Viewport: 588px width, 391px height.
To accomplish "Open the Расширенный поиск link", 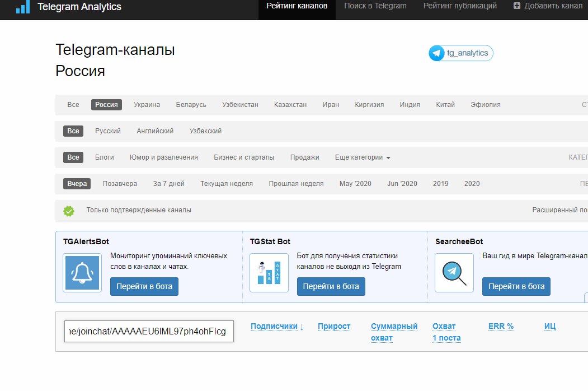I will tap(560, 210).
